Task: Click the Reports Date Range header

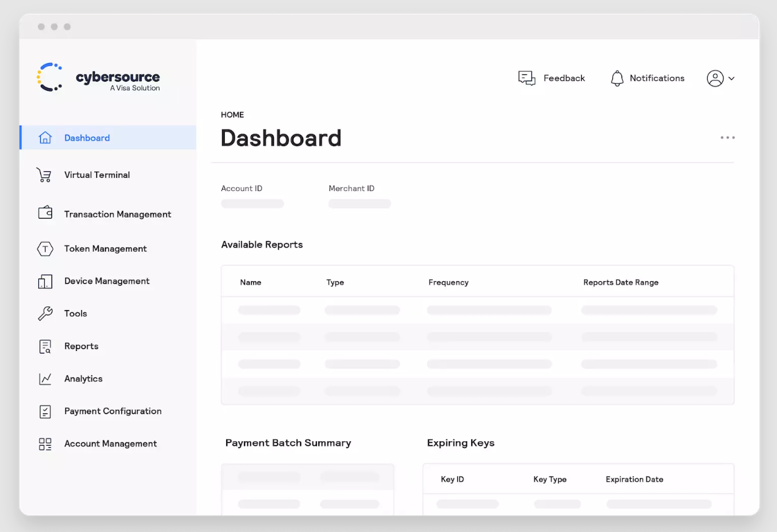Action: [x=621, y=282]
